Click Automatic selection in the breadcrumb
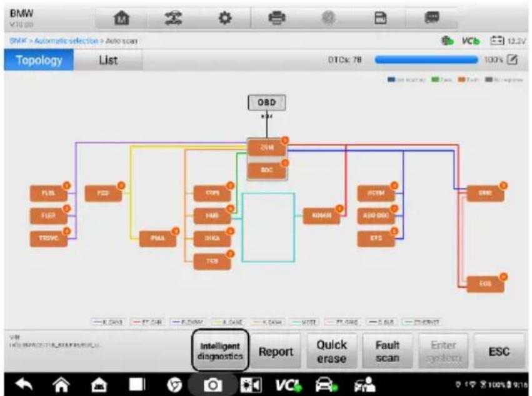This screenshot has width=532, height=396. point(66,41)
